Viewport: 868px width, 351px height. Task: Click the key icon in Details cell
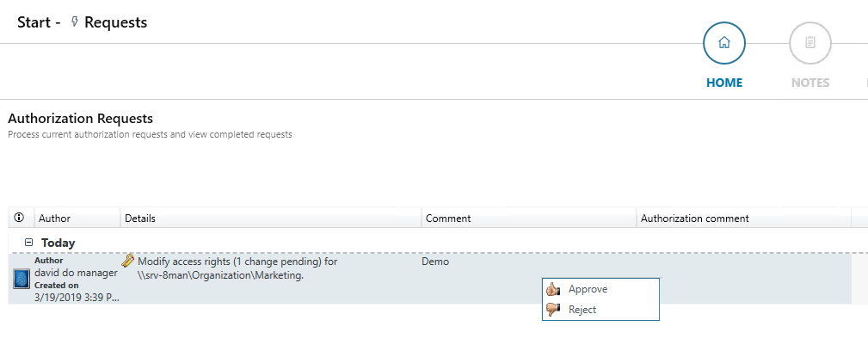pyautogui.click(x=128, y=261)
